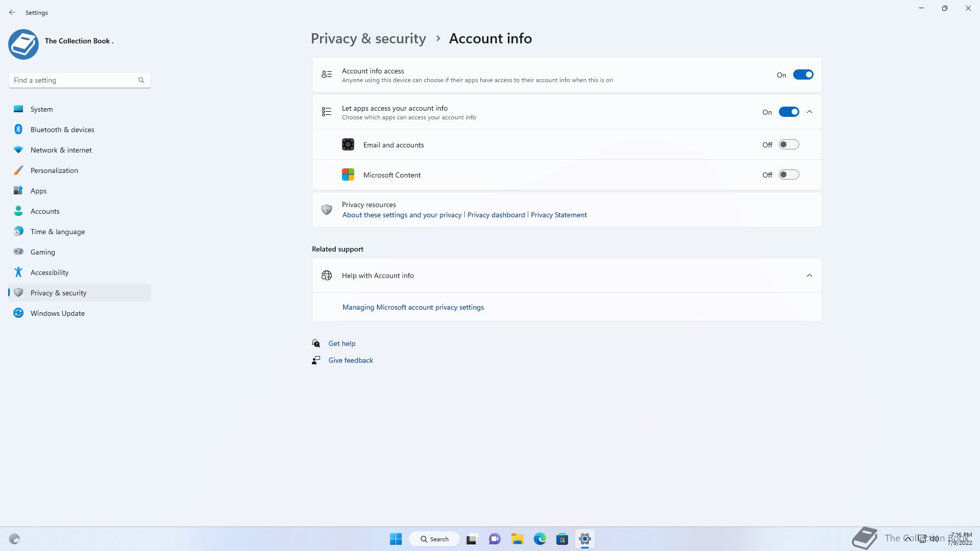Collapse Let apps access your account info section
980x551 pixels.
810,112
